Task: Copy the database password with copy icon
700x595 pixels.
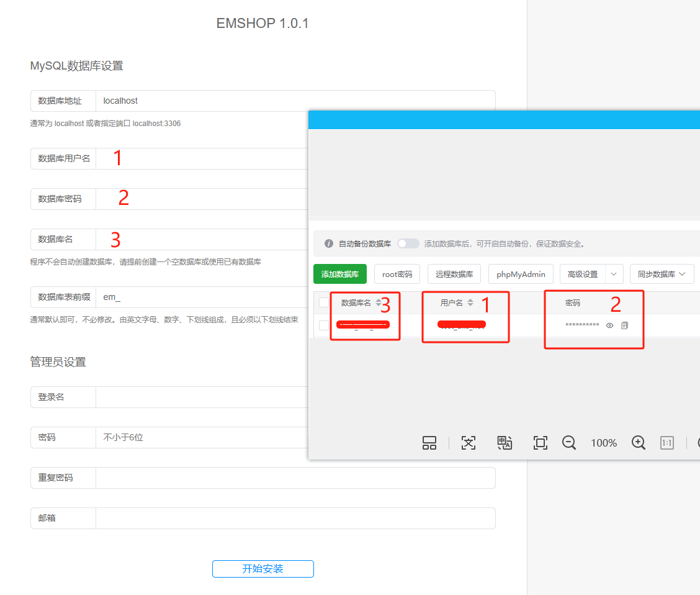Action: [x=625, y=325]
